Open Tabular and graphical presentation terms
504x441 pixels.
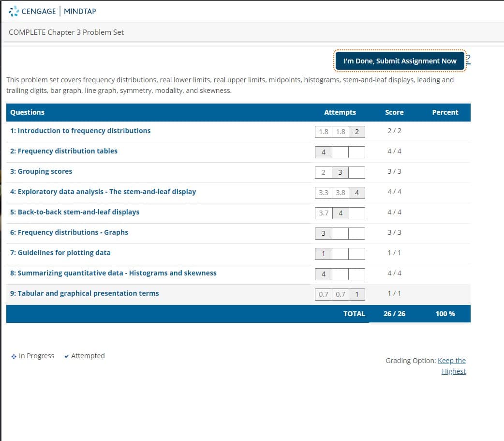click(x=84, y=293)
